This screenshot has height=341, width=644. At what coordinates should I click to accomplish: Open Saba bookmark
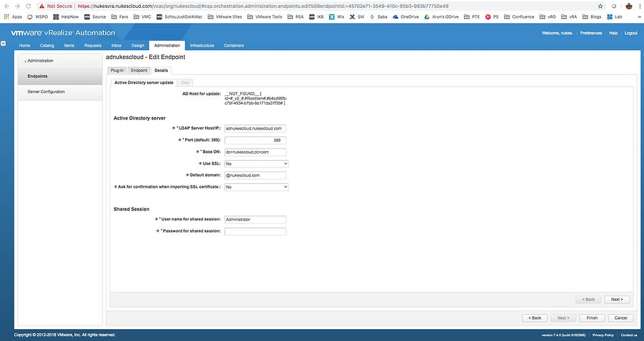click(379, 17)
